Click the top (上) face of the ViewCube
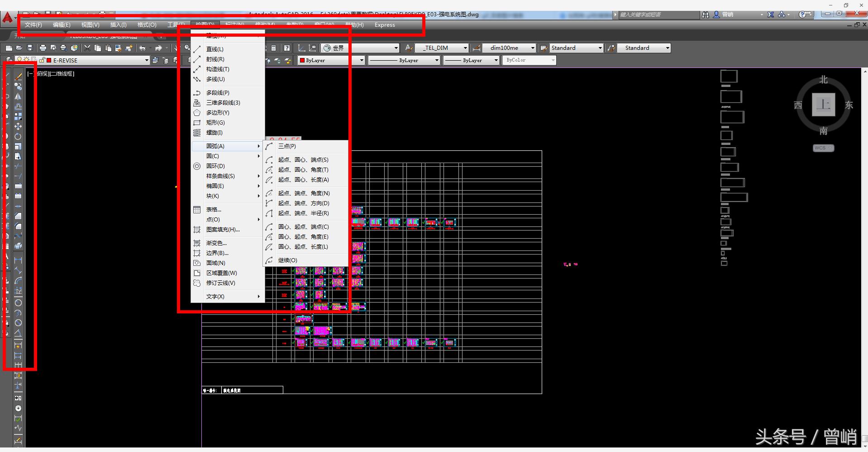The width and height of the screenshot is (868, 452). point(823,105)
